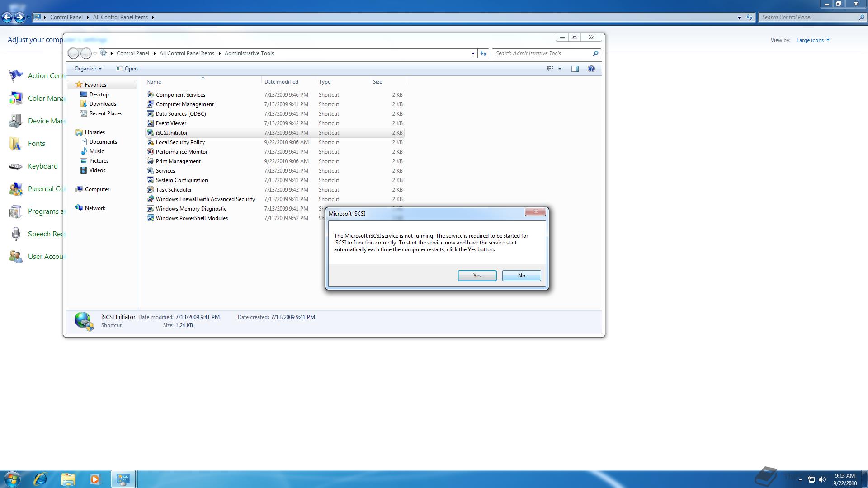
Task: Select the Data Sources (ODBC) icon
Action: 151,114
